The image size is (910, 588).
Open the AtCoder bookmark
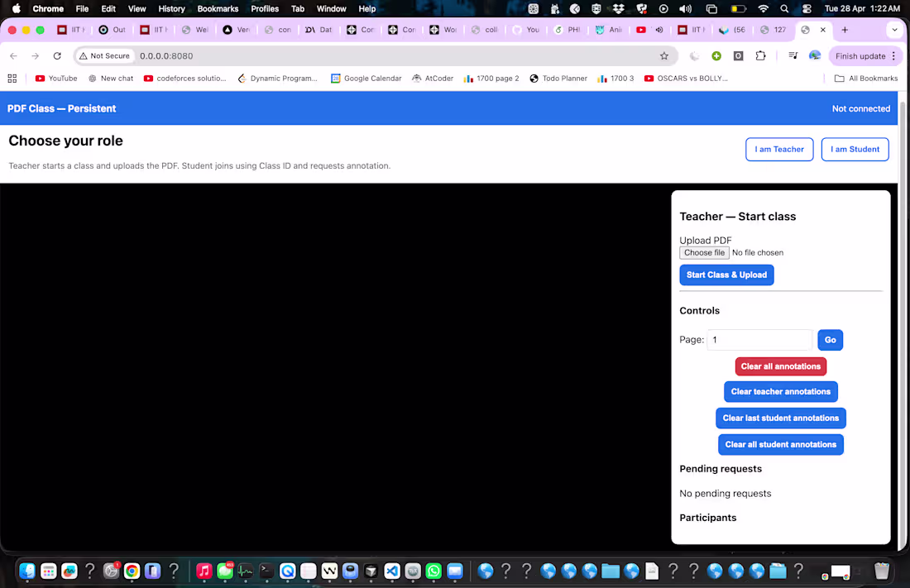coord(433,79)
